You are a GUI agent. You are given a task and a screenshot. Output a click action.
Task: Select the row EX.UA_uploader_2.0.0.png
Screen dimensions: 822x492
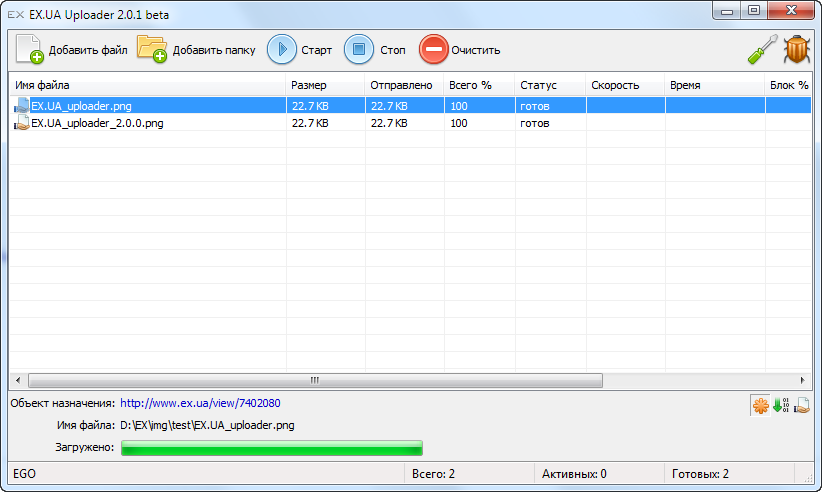point(410,123)
